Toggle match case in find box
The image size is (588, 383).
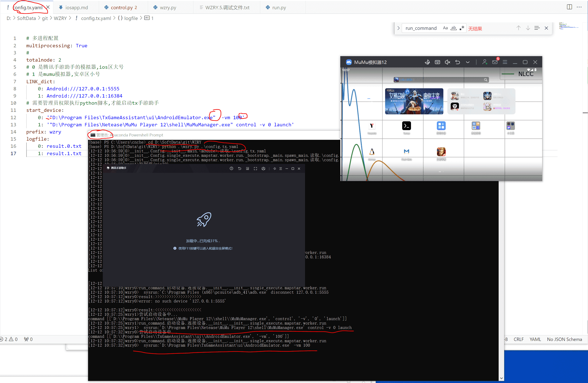click(x=445, y=28)
